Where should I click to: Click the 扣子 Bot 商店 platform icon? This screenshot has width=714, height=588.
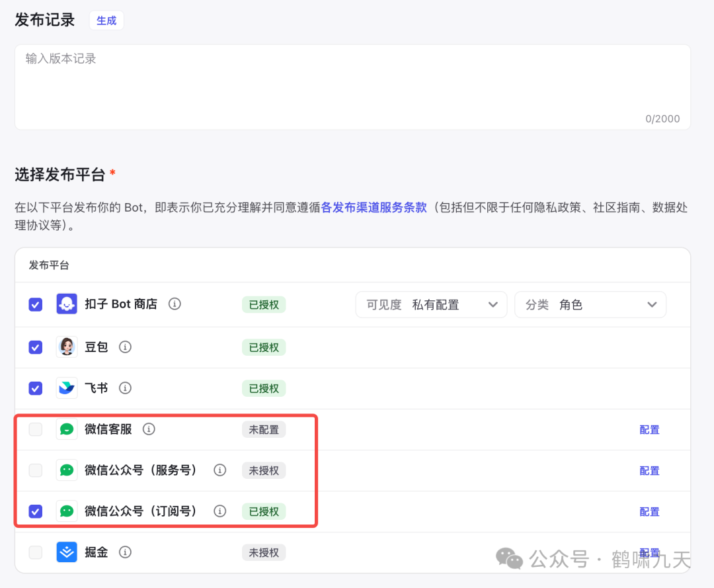[67, 304]
